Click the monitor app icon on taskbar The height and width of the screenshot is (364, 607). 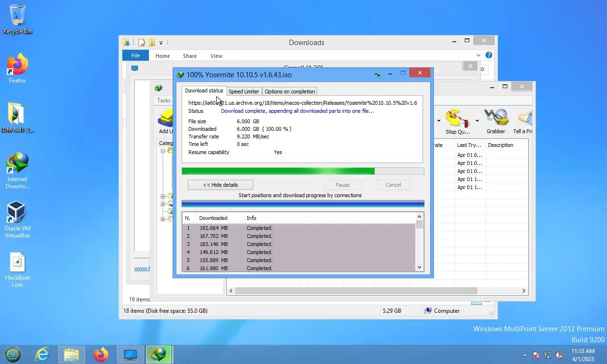pos(130,354)
